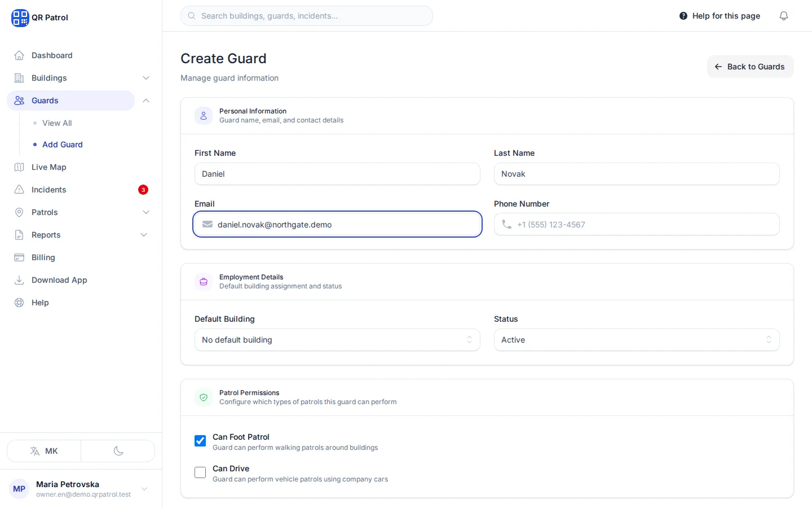Expand the Reports sidebar menu chevron
The width and height of the screenshot is (812, 508).
pos(144,235)
